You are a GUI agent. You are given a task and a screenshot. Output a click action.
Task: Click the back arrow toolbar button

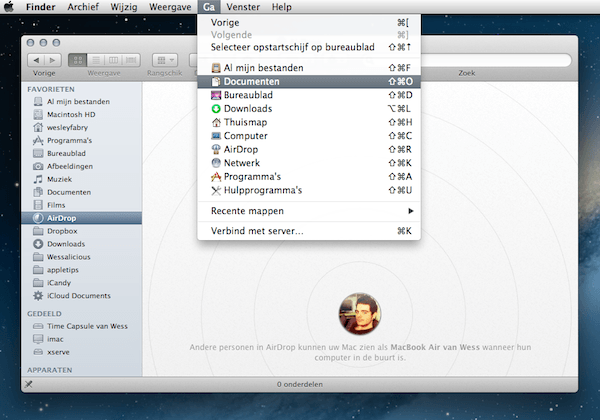click(36, 60)
